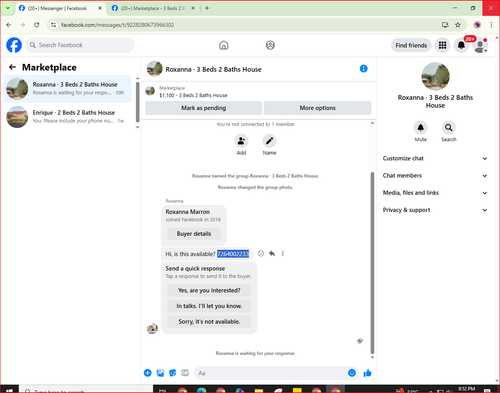This screenshot has width=500, height=393.
Task: Switch to Marketplace - 3 Beds tab
Action: [153, 8]
